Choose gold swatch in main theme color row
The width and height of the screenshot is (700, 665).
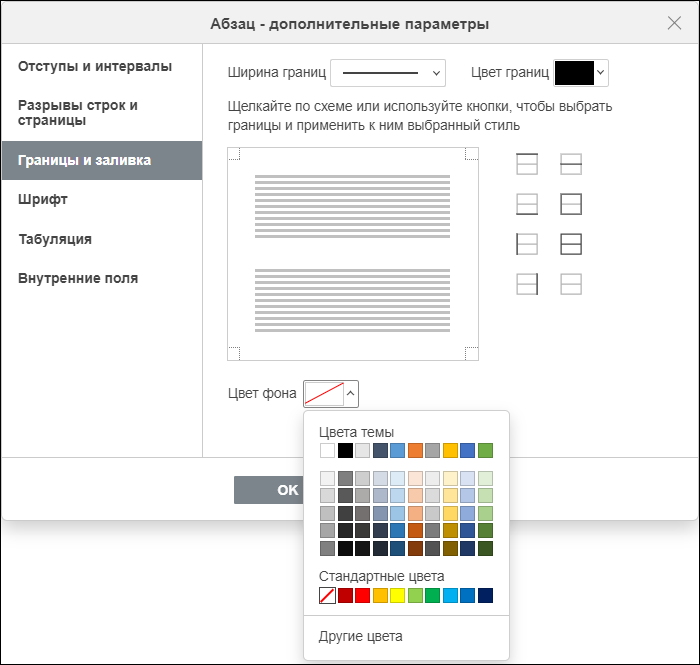click(450, 450)
